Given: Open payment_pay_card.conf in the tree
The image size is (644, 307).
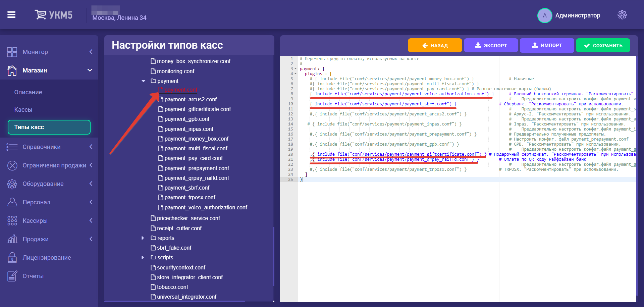Looking at the screenshot, I should coord(194,158).
